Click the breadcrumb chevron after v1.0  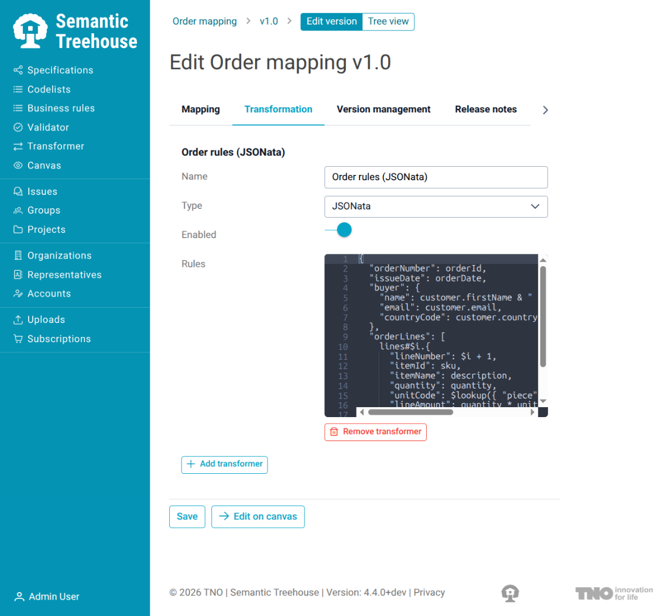point(289,21)
